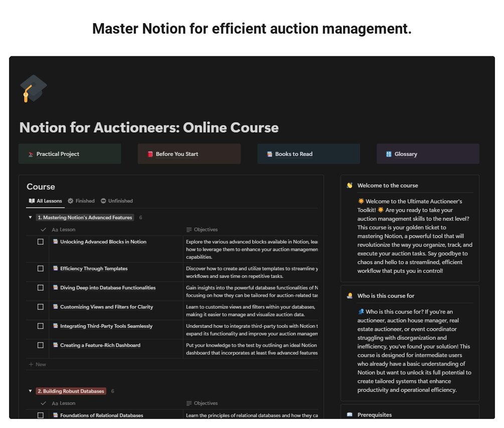504x428 pixels.
Task: Click page icon of Efficiency Through Templates lesson
Action: point(55,268)
